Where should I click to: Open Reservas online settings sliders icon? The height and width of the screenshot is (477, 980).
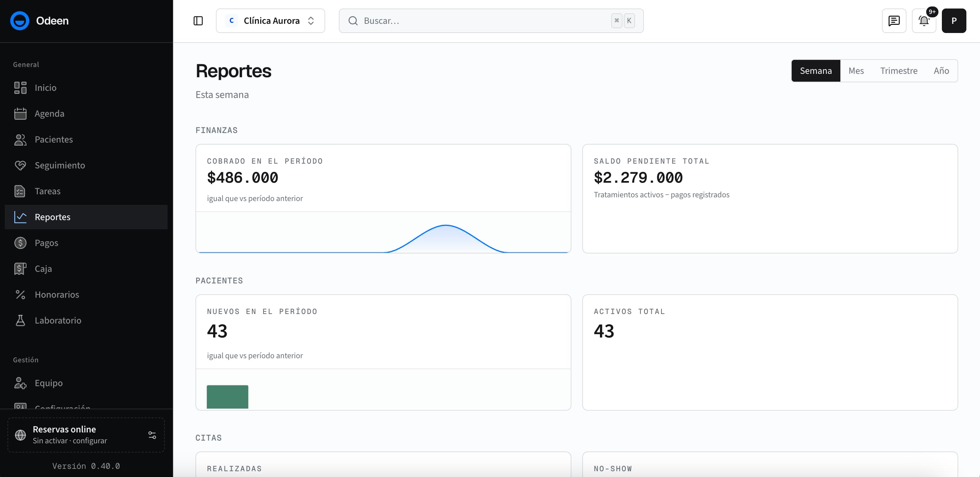click(x=152, y=435)
